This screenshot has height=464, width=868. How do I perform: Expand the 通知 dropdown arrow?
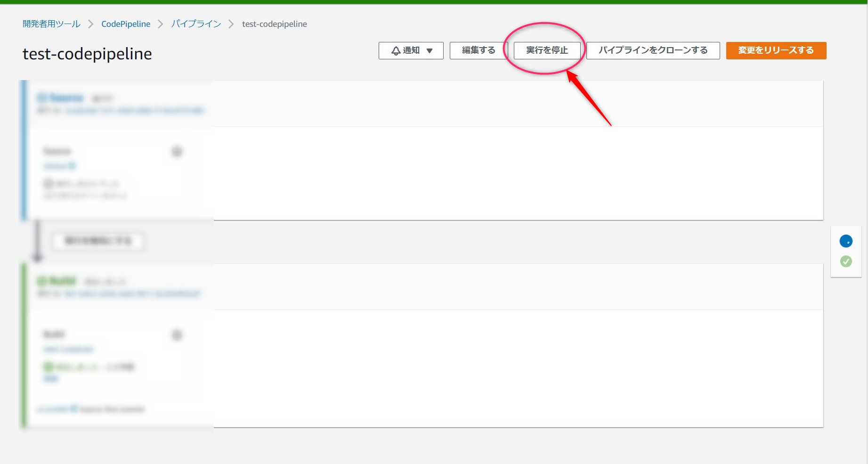pos(430,51)
